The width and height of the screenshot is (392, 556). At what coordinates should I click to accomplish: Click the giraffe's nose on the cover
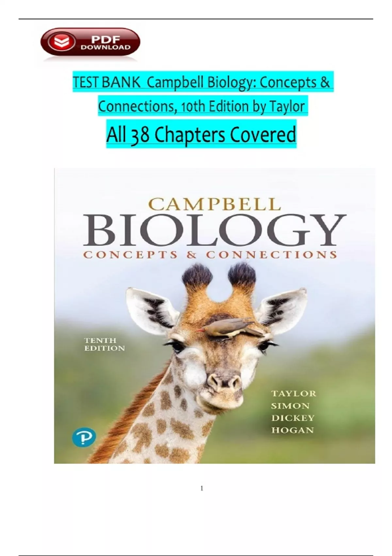pos(225,383)
